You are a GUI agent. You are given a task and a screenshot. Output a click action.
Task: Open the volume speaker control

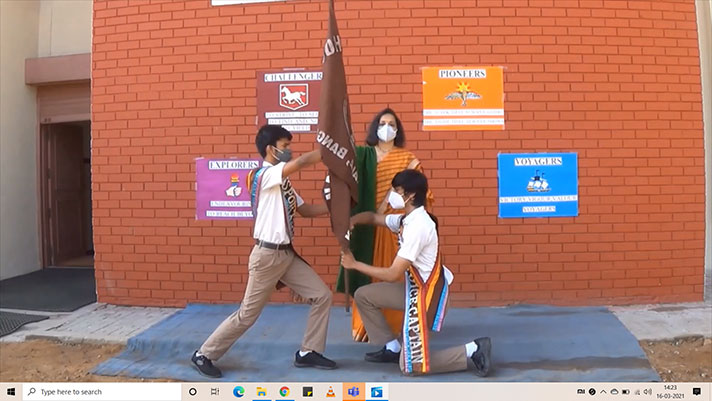[647, 392]
